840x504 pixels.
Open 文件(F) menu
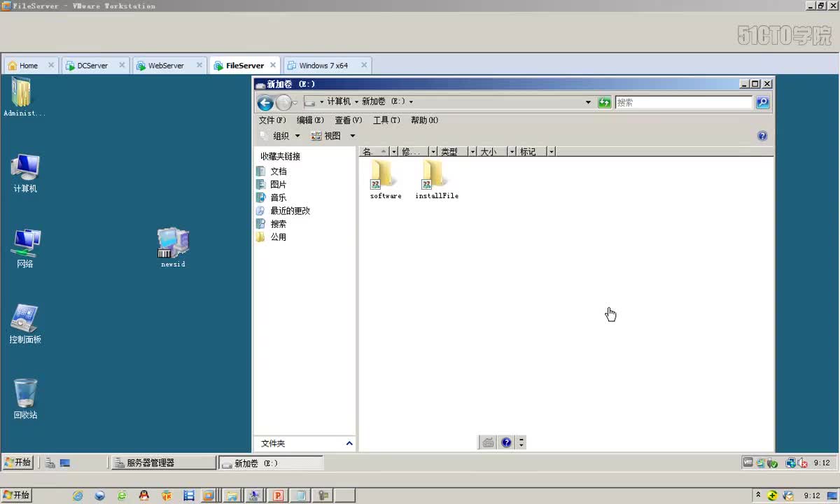pyautogui.click(x=272, y=120)
